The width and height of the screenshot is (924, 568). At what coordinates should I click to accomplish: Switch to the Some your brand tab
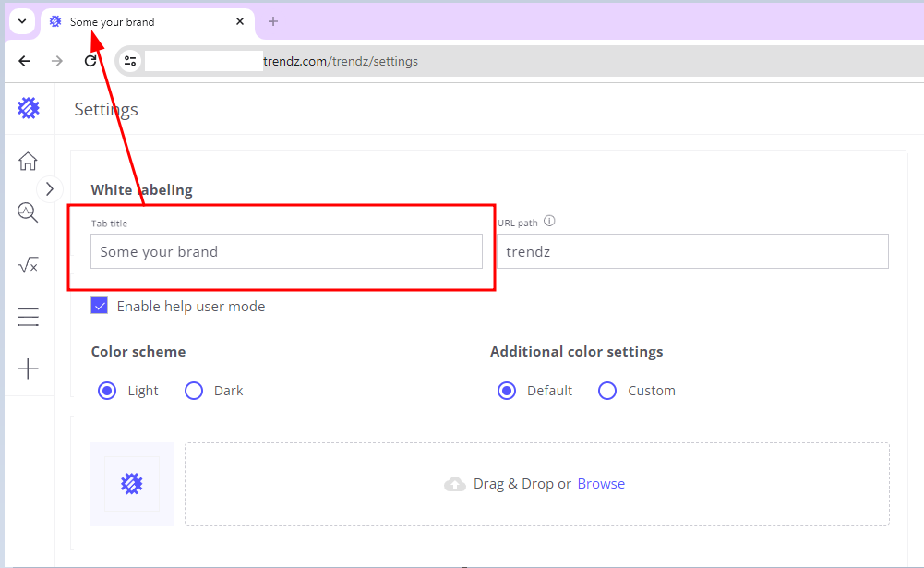(138, 21)
